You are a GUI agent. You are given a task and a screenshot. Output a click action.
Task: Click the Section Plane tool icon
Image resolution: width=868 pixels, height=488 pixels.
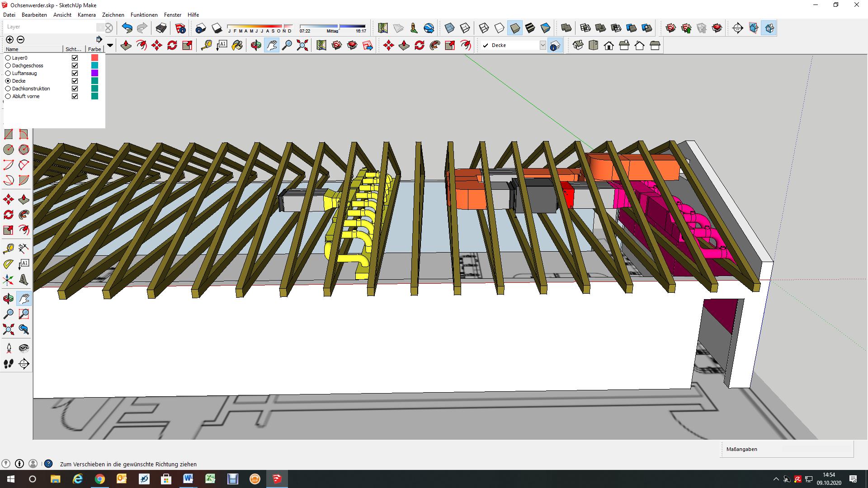(x=737, y=28)
